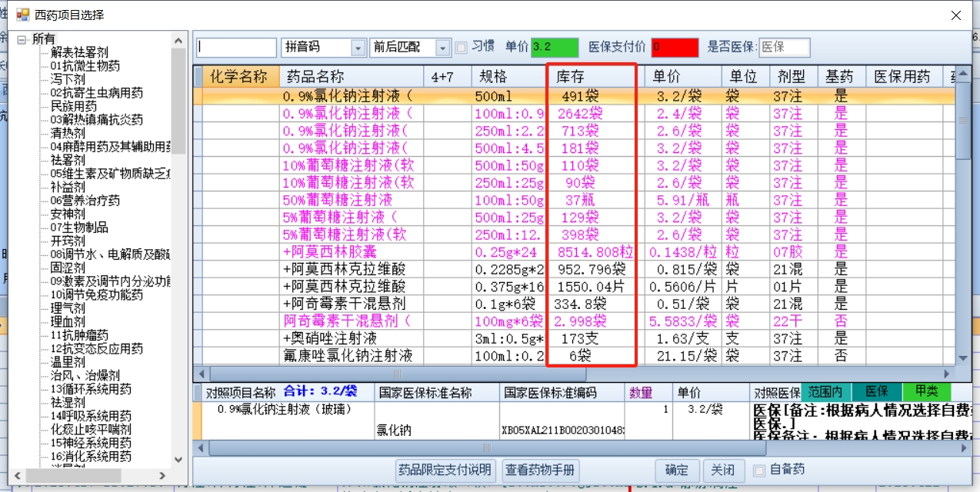Select 补益剂 category
Viewport: 980px width, 492px height.
(68, 187)
